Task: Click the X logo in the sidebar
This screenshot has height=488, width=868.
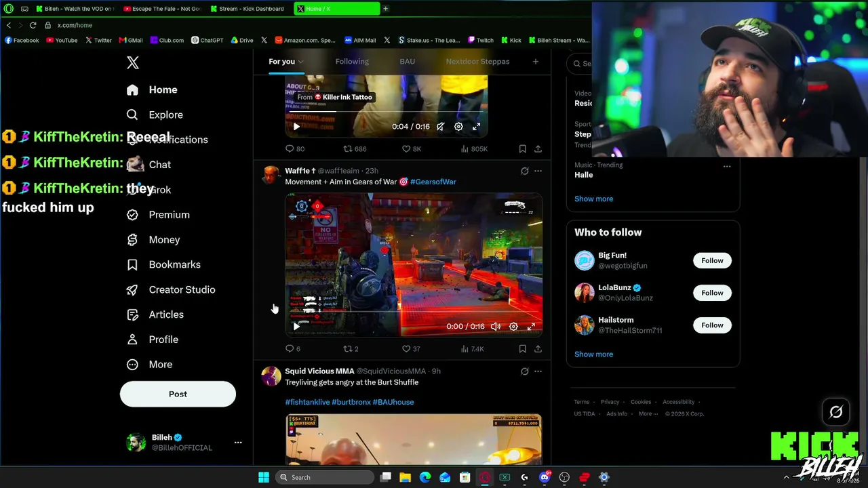Action: [133, 63]
